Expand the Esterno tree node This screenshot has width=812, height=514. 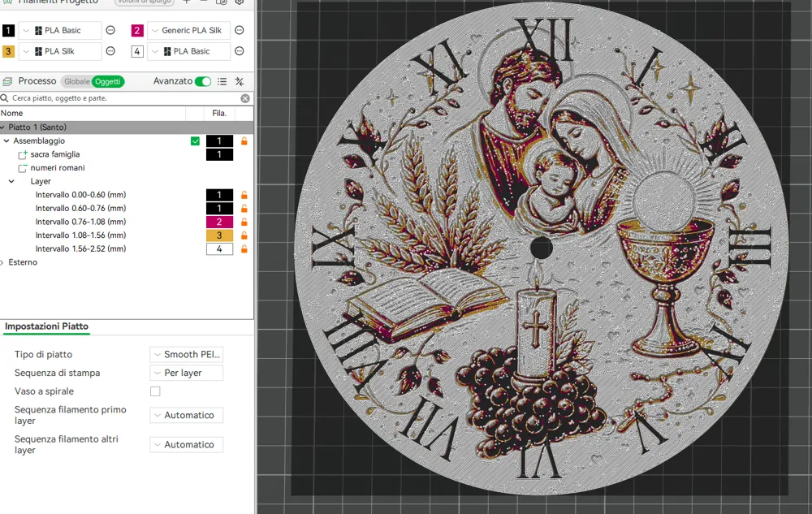[x=2, y=262]
